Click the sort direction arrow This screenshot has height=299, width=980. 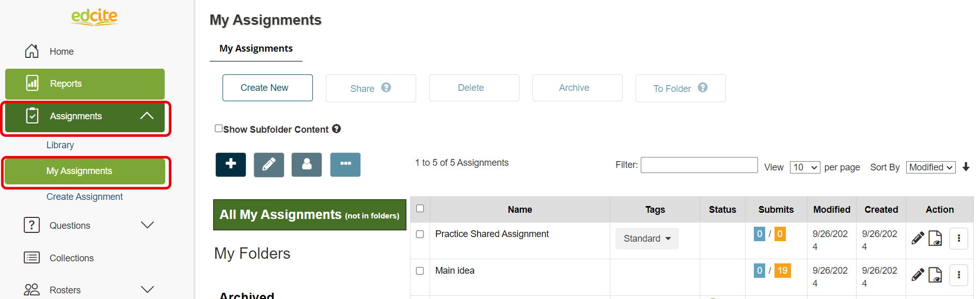(966, 167)
